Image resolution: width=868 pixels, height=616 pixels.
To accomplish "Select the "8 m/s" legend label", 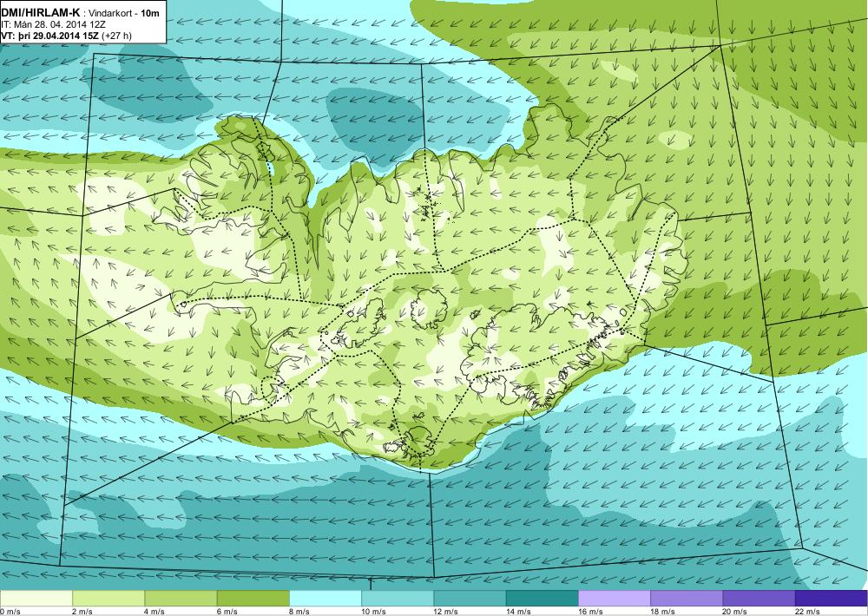I will tap(299, 612).
